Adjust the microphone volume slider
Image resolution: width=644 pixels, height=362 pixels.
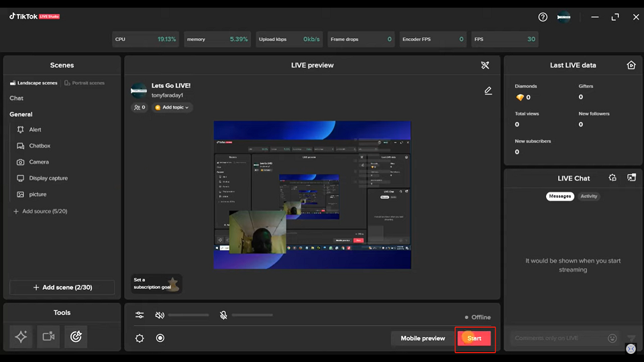coord(252,315)
